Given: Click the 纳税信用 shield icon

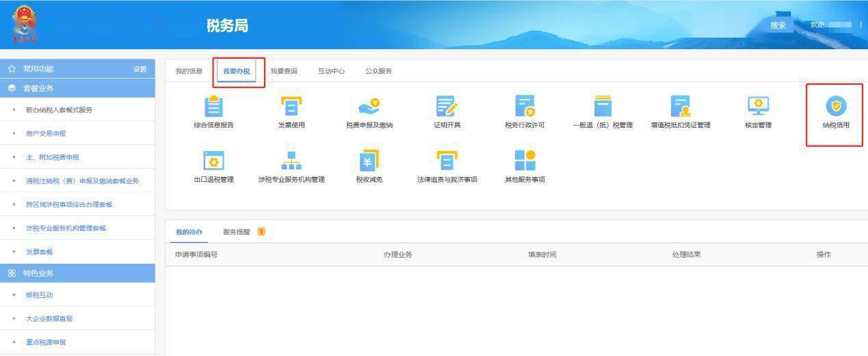Looking at the screenshot, I should point(835,107).
